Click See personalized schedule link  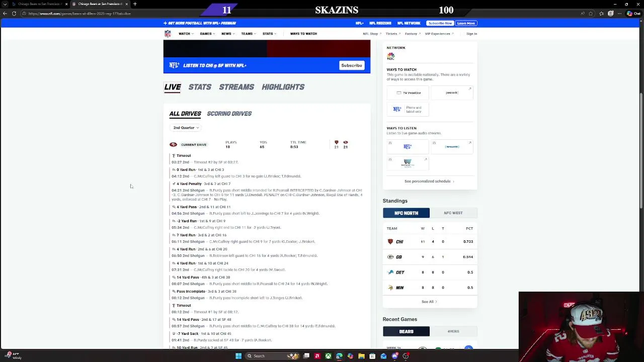point(429,182)
